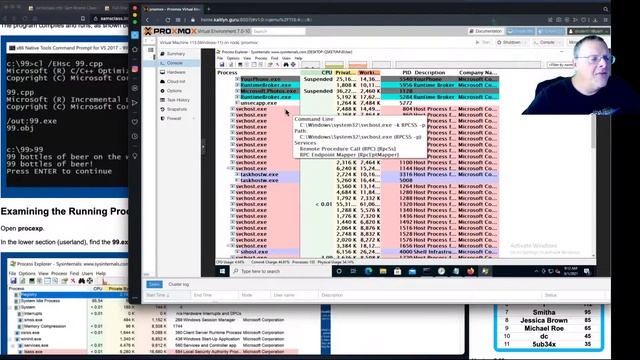Sort tasks by the Start Time column
The width and height of the screenshot is (640, 360).
(166, 295)
